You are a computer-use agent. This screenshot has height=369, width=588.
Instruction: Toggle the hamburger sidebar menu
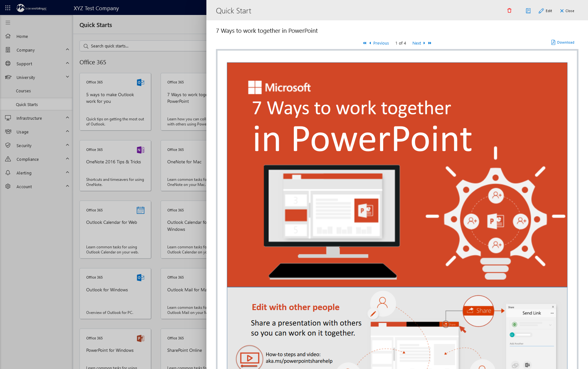pyautogui.click(x=8, y=23)
